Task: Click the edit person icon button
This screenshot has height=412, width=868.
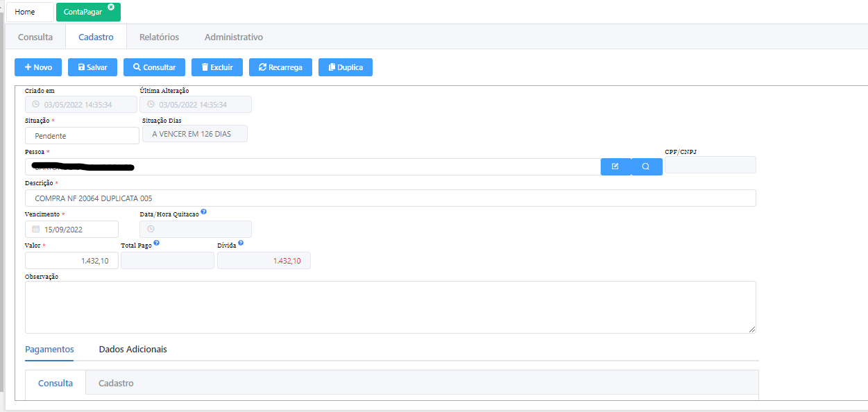Action: (615, 166)
